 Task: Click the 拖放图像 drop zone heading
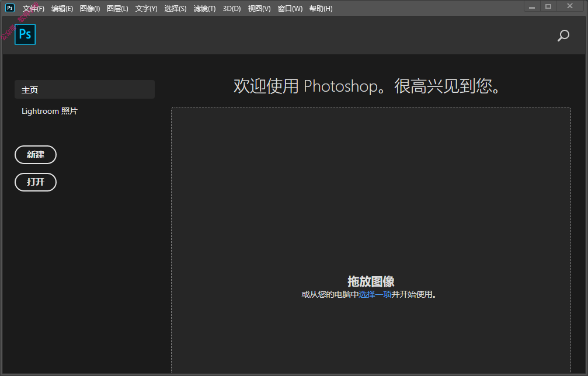point(371,281)
